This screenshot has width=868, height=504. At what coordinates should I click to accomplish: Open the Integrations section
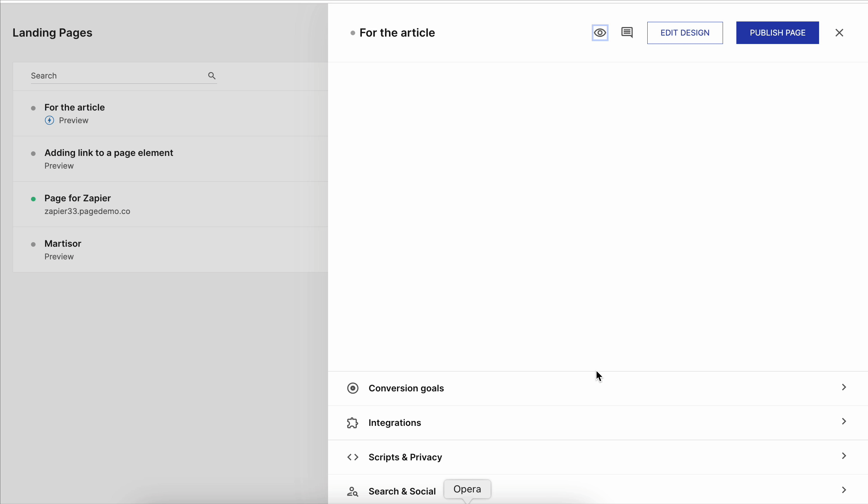click(598, 423)
